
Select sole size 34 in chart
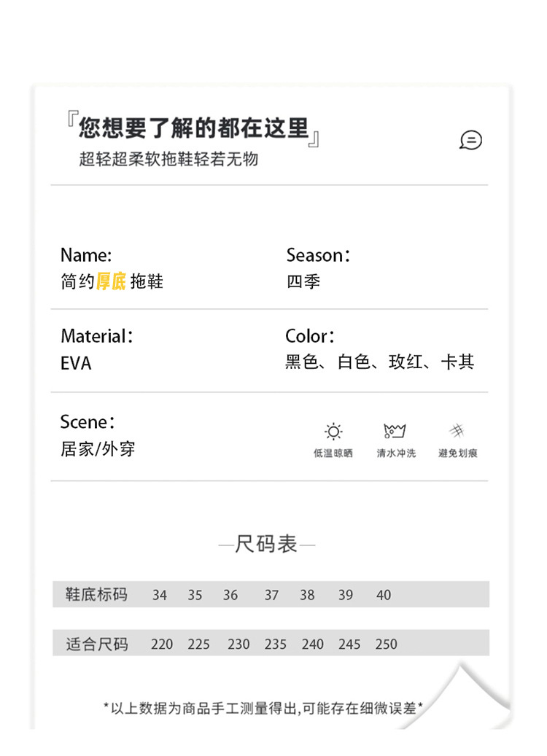click(x=160, y=595)
